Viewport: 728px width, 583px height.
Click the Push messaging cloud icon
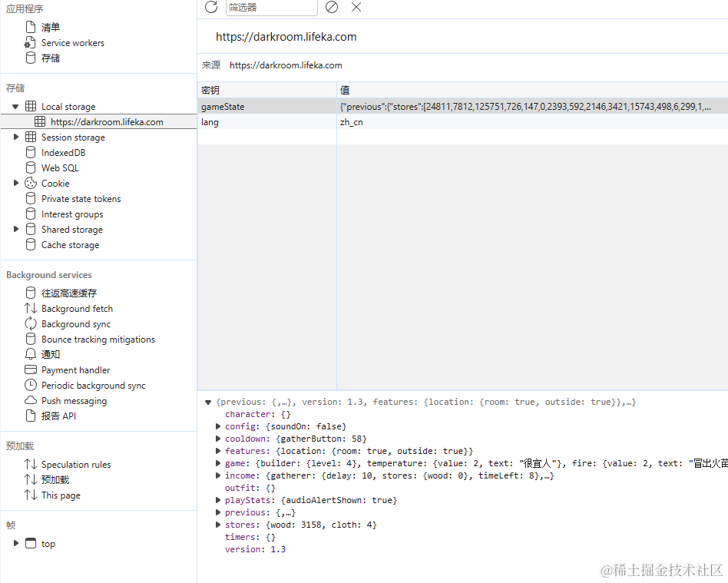click(31, 400)
